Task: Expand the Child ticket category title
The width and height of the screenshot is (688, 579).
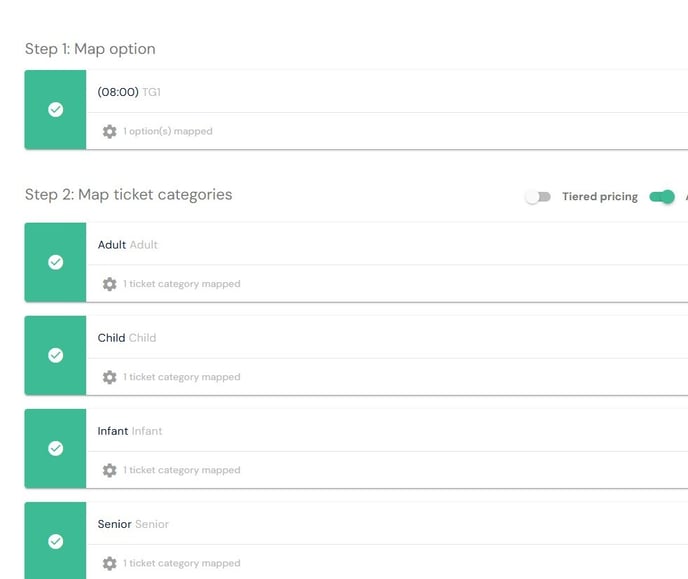Action: tap(127, 338)
